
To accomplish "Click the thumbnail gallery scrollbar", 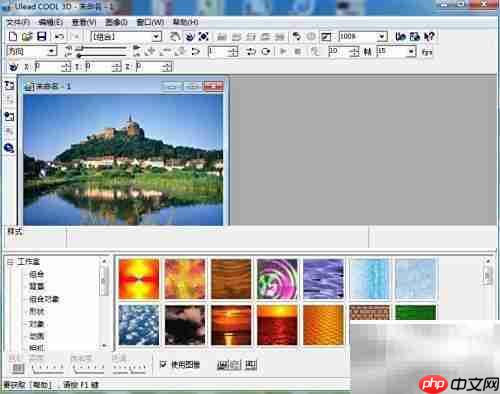I will pyautogui.click(x=488, y=277).
